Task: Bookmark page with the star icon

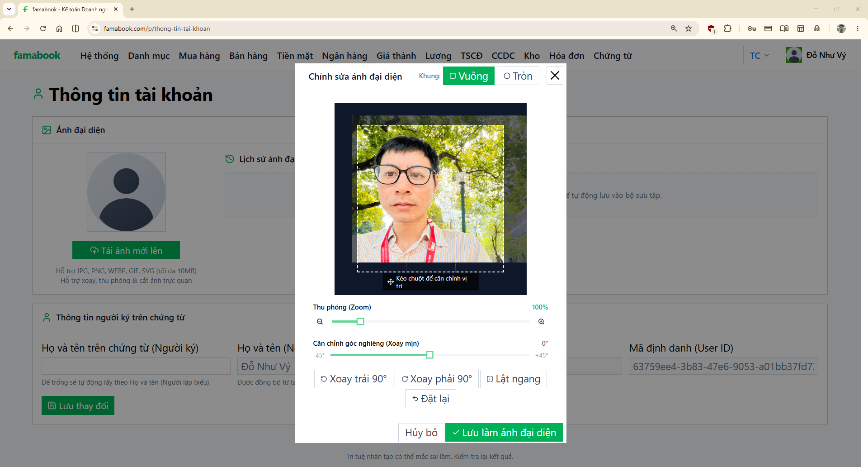Action: (689, 29)
